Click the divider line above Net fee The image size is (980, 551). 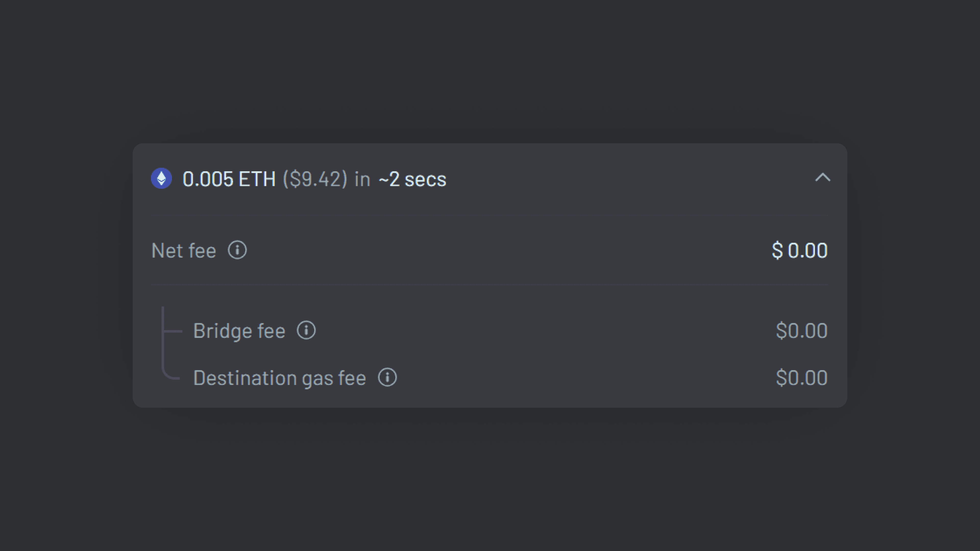click(489, 215)
